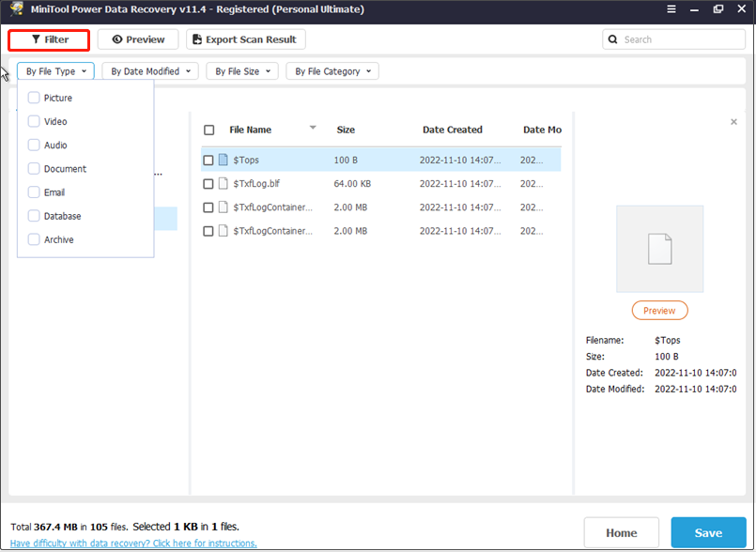Check the Picture file type box
The image size is (756, 552).
[x=34, y=98]
